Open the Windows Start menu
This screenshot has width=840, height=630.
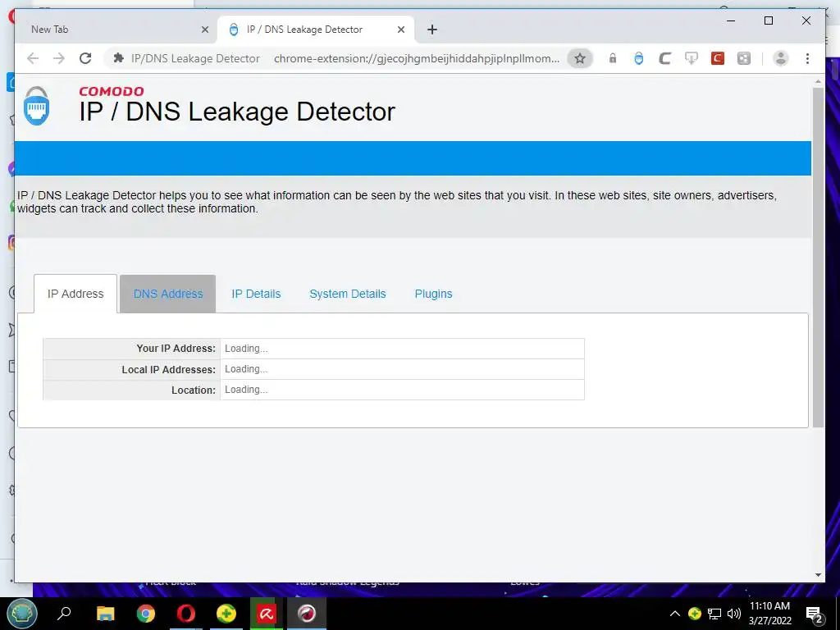click(22, 614)
